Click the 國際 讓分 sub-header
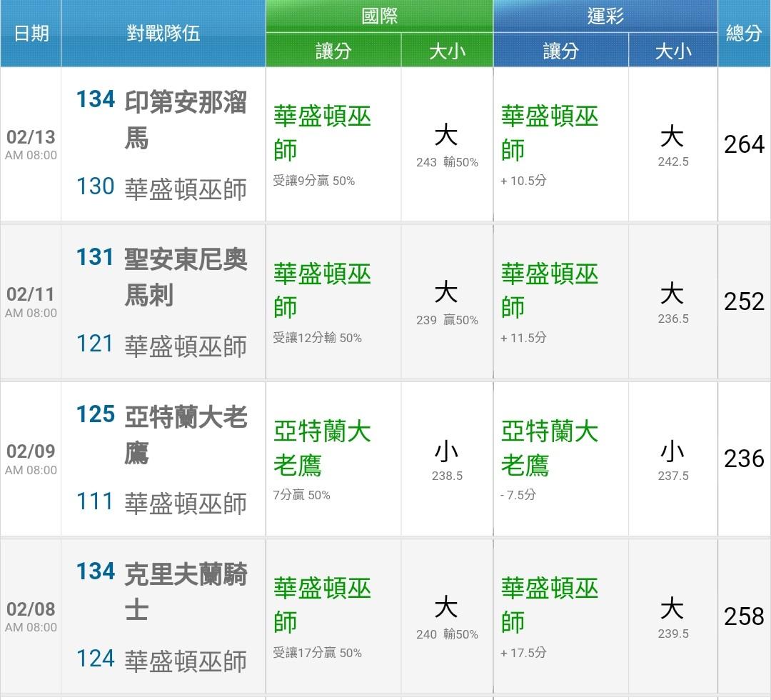The height and width of the screenshot is (700, 771). [x=333, y=51]
